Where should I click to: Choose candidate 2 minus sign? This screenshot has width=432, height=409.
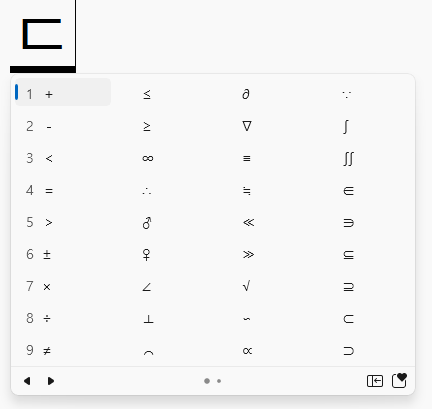(x=63, y=127)
